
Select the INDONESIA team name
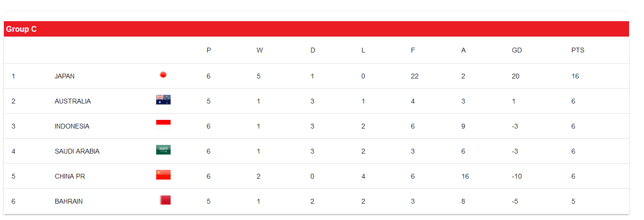coord(72,126)
